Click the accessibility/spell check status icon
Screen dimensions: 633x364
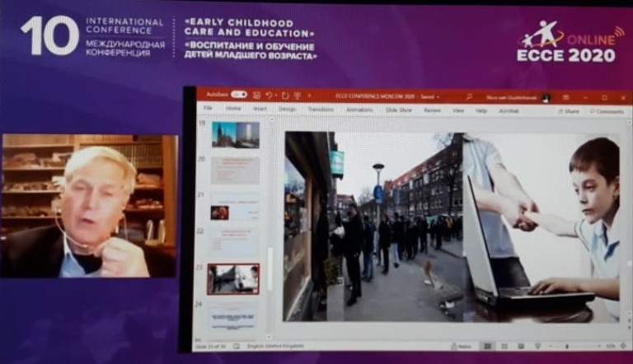pos(237,346)
